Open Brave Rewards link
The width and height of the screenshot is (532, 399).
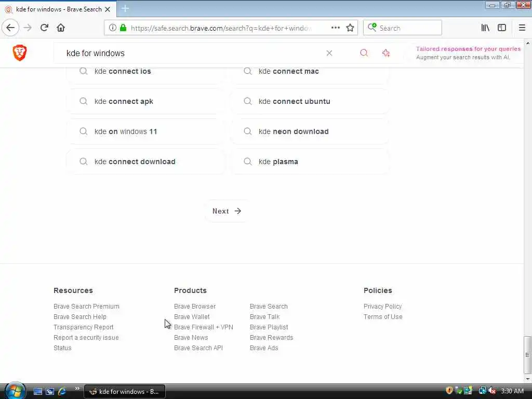tap(271, 338)
